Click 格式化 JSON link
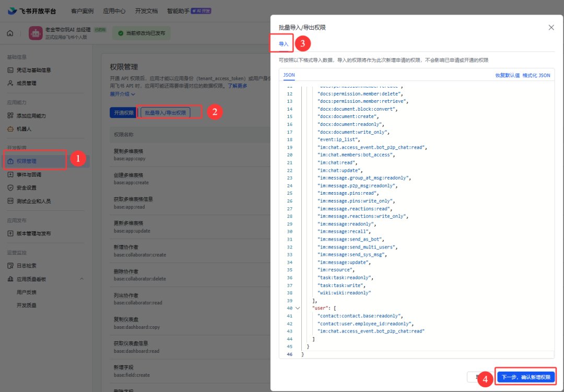Screen dimensions: 564x392 [536, 76]
